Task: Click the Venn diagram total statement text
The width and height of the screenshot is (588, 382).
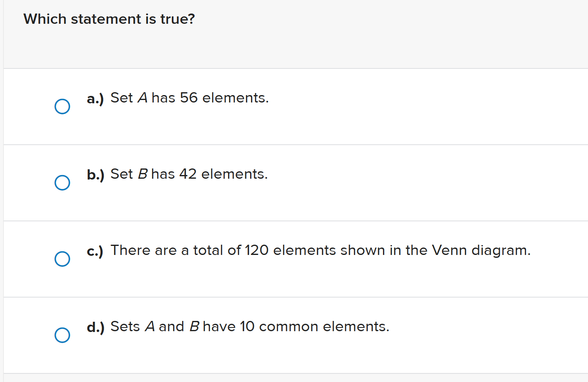Action: (321, 250)
